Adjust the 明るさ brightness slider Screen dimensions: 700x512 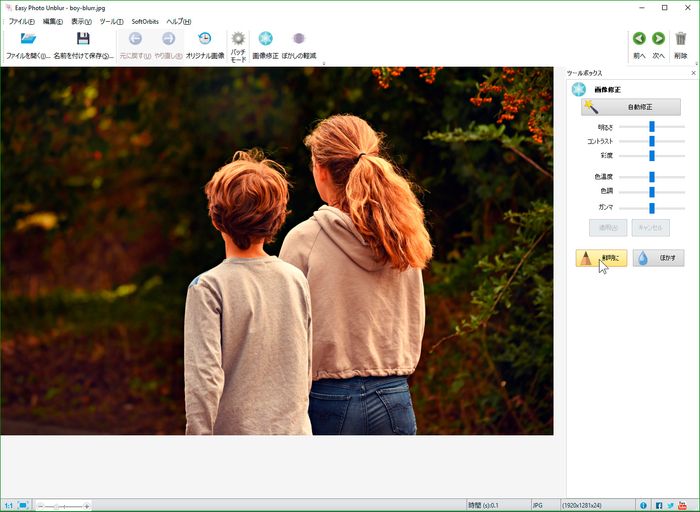point(652,127)
